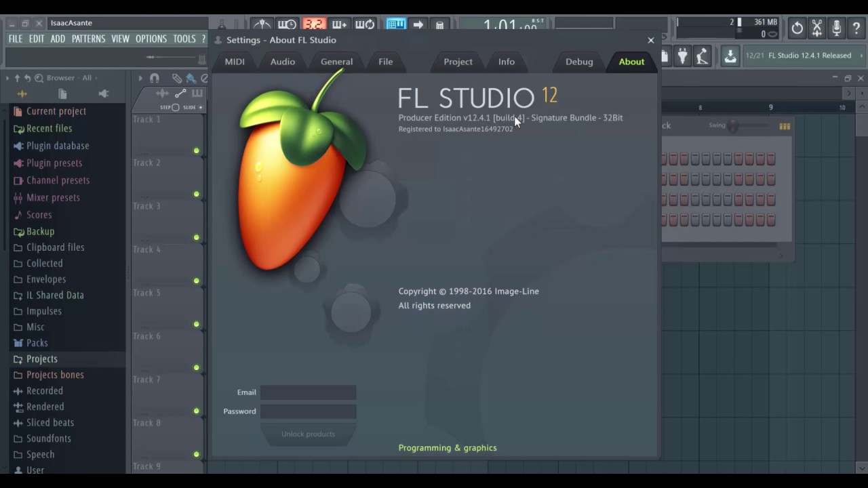Switch playlist clip focus to pattern clips
This screenshot has width=868, height=488.
197,94
